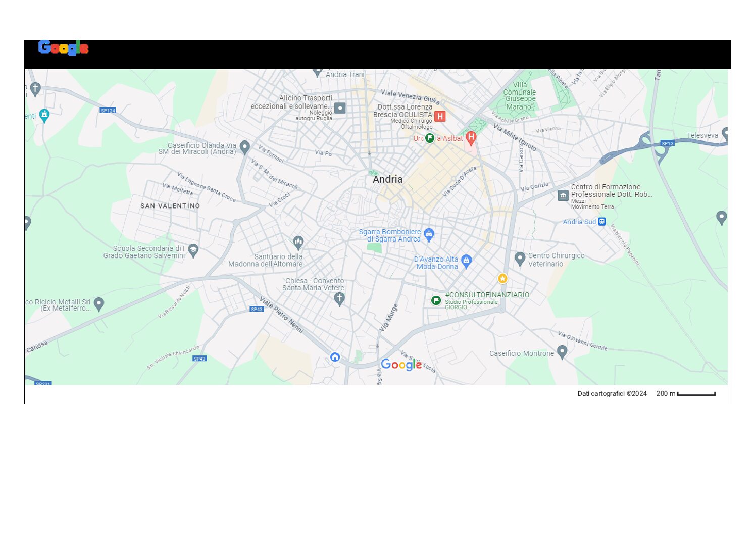Click the 'Via Molfetta' street label
Screen dimensions: 756x534
[x=178, y=189]
